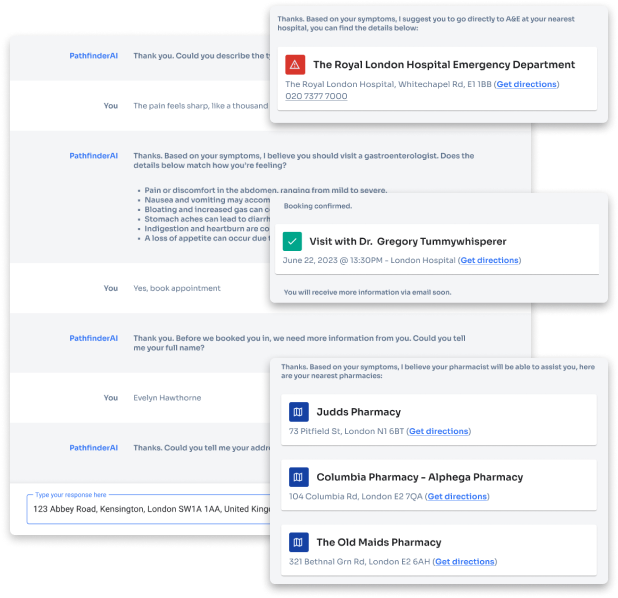
Task: Select the 'Evelyn Hawthorne' reply message
Action: [166, 398]
